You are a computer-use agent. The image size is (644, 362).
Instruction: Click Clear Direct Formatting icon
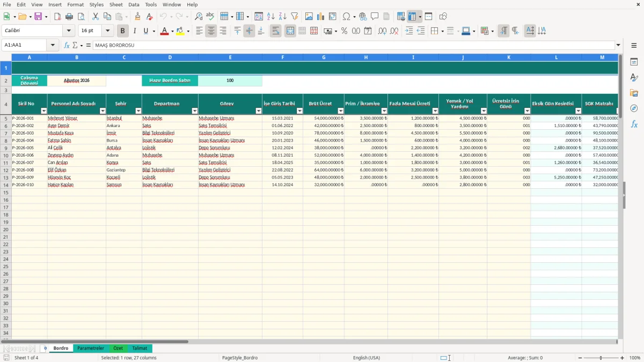149,17
